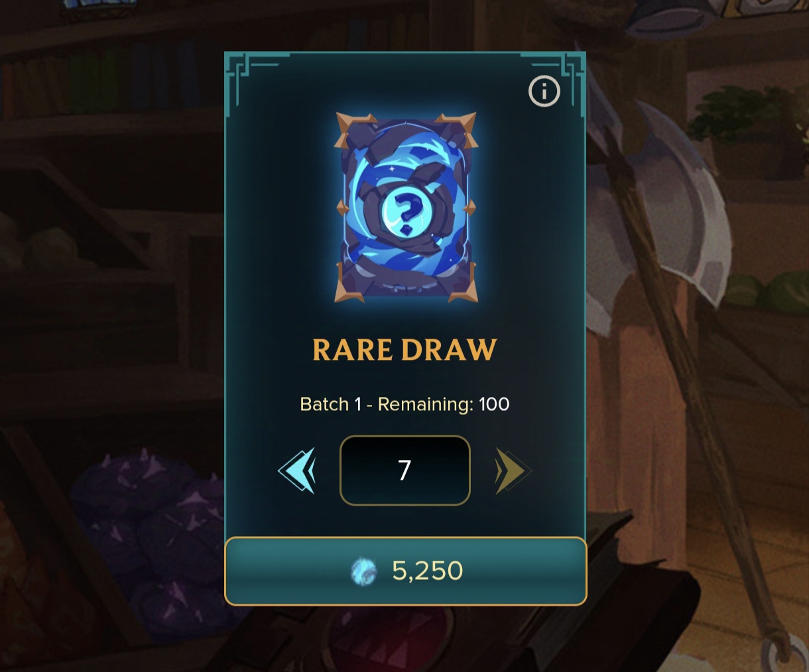
Task: Click the quantity field showing 7
Action: (404, 471)
